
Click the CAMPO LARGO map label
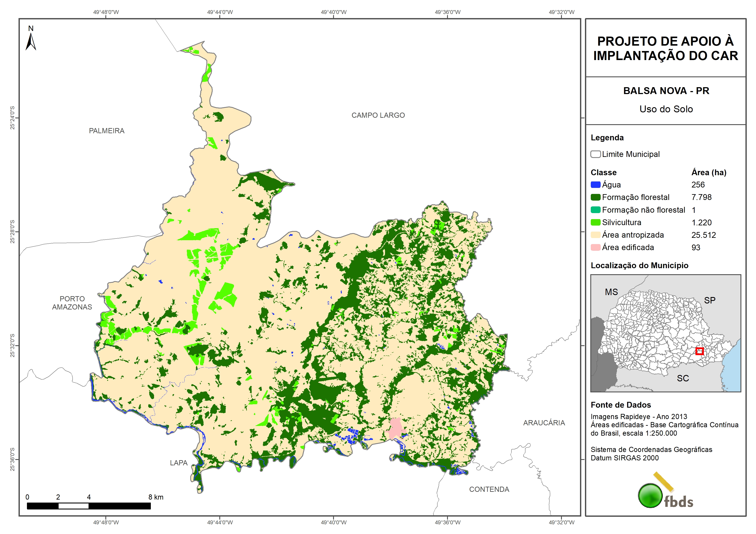click(378, 115)
